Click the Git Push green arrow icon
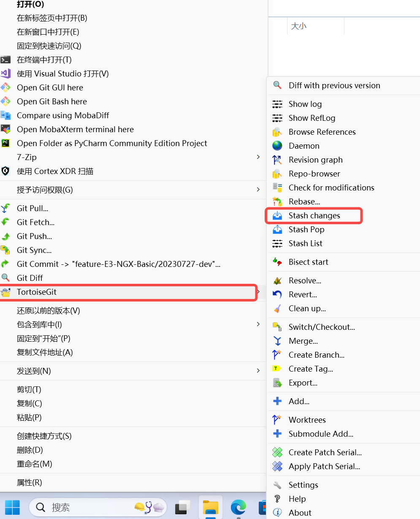This screenshot has width=420, height=519. [5, 236]
